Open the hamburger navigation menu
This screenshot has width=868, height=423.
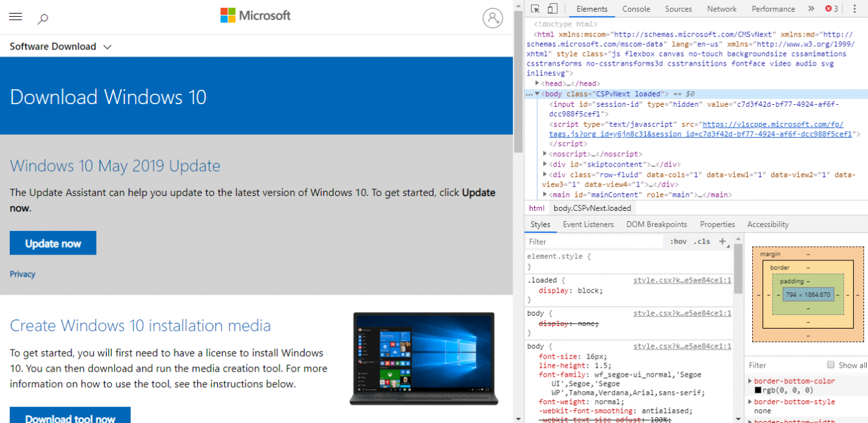click(16, 17)
